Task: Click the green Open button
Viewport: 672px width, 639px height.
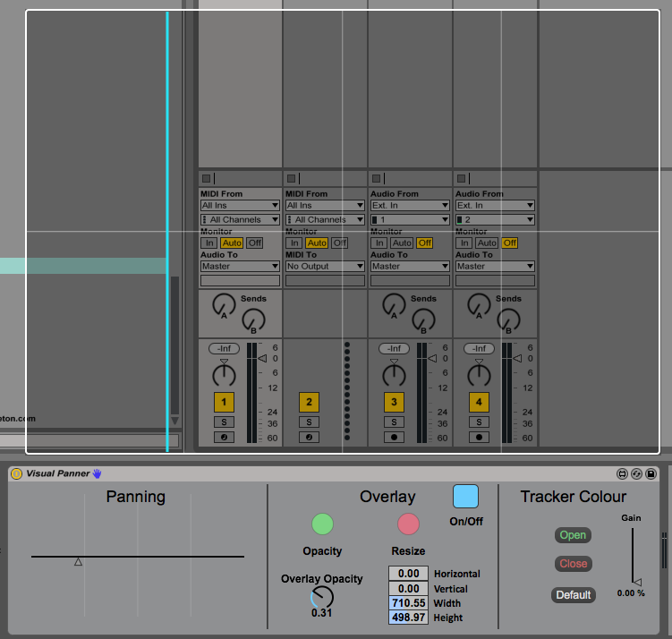Action: pyautogui.click(x=573, y=535)
